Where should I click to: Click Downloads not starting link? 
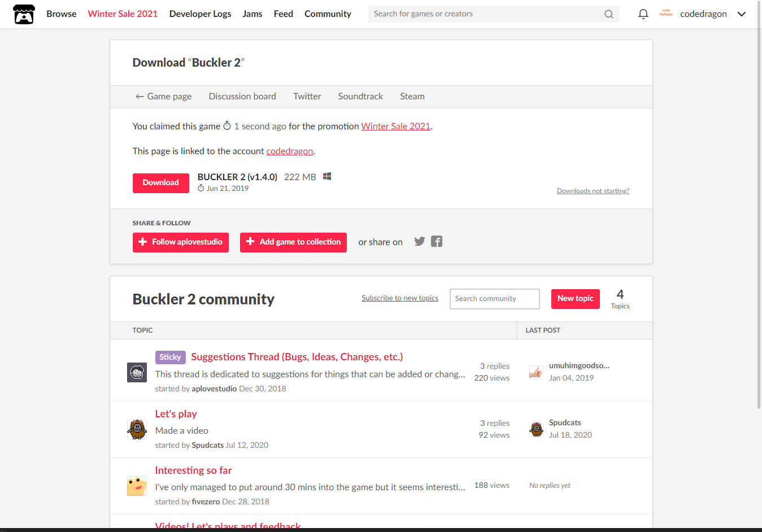[593, 191]
